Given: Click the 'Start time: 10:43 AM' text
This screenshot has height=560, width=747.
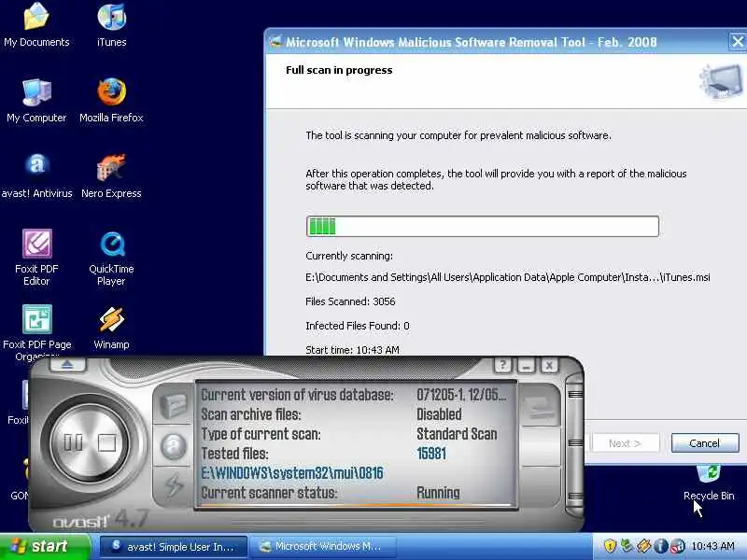Looking at the screenshot, I should pyautogui.click(x=352, y=350).
